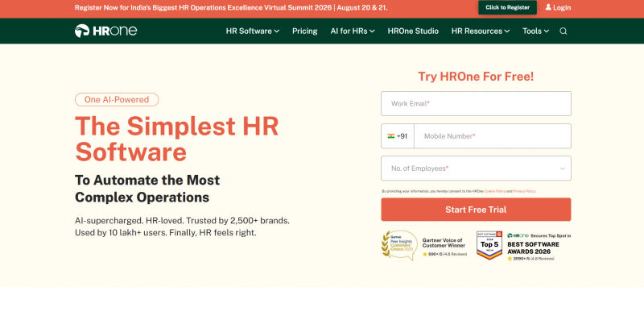Click the BEST SOFTWARE AWARDS 2026 text
Image resolution: width=644 pixels, height=312 pixels.
tap(533, 248)
